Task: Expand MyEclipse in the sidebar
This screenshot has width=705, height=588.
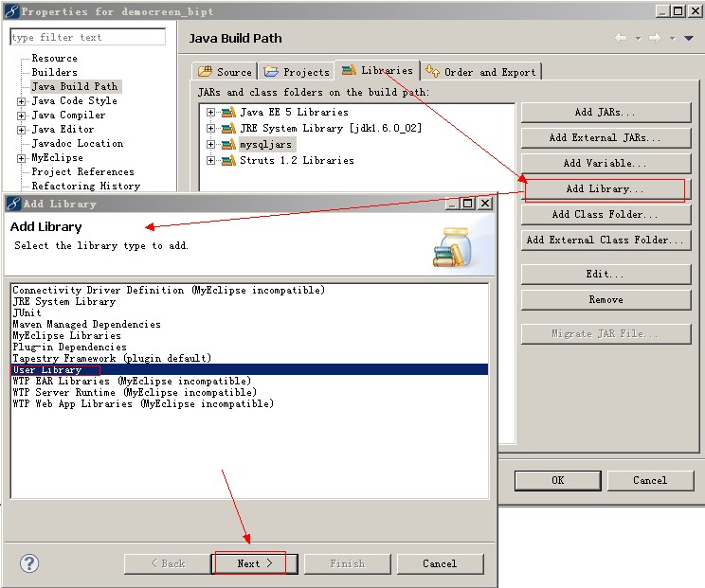Action: (x=21, y=158)
